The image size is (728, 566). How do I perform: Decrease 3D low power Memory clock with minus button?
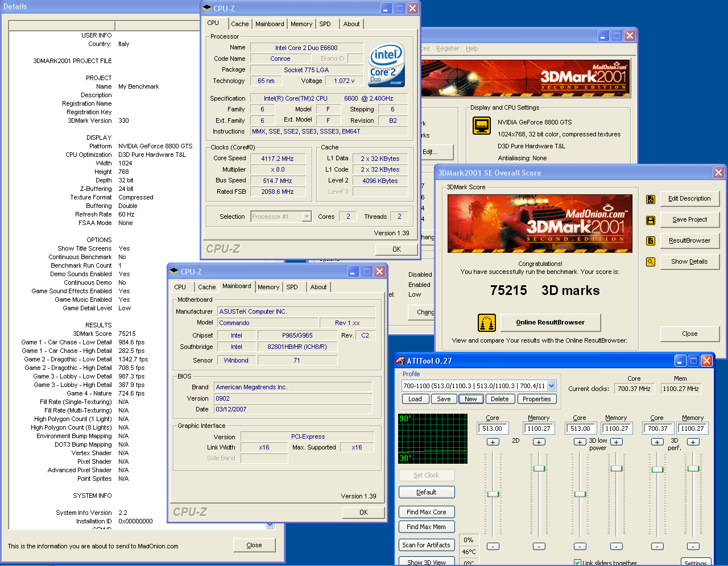(x=617, y=546)
